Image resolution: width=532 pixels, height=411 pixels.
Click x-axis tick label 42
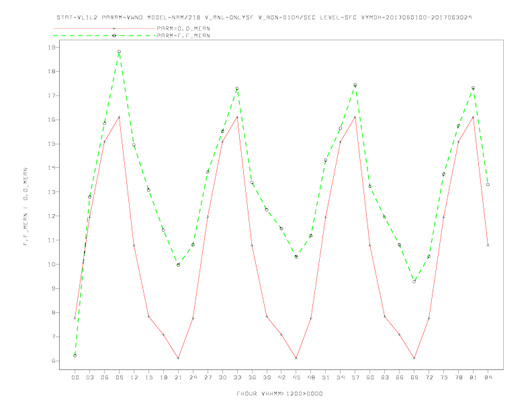point(281,377)
